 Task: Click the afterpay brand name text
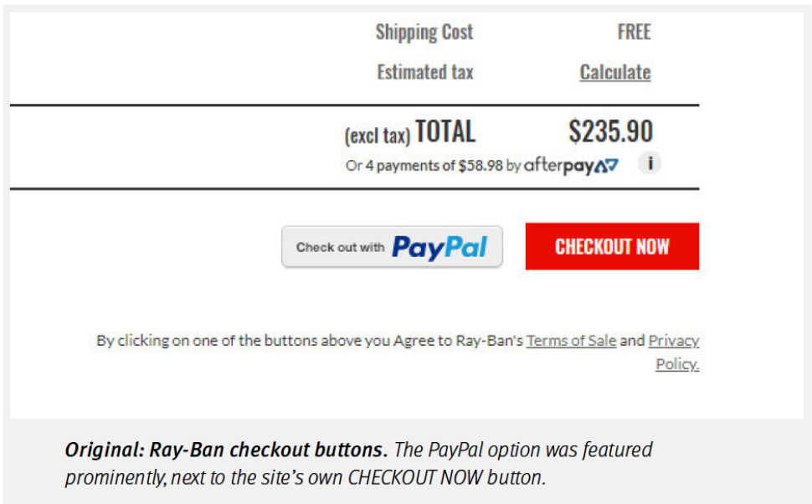pyautogui.click(x=559, y=166)
